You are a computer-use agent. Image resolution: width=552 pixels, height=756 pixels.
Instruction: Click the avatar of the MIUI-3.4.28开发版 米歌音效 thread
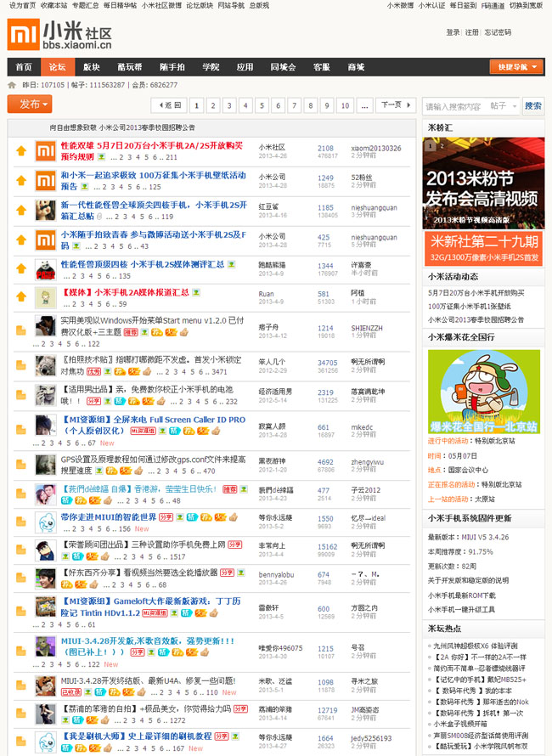(x=46, y=646)
